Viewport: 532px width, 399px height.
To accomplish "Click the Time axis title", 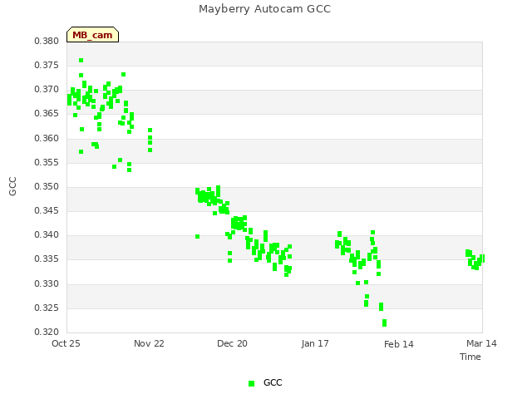I will 470,357.
